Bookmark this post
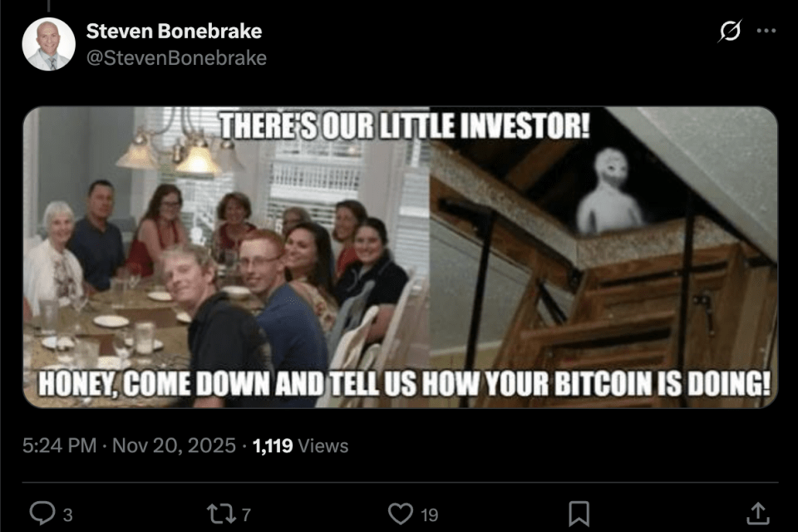This screenshot has height=532, width=798. point(579,514)
